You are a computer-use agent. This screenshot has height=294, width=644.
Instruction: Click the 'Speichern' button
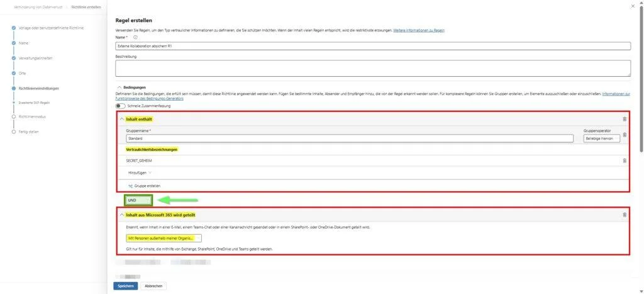125,286
